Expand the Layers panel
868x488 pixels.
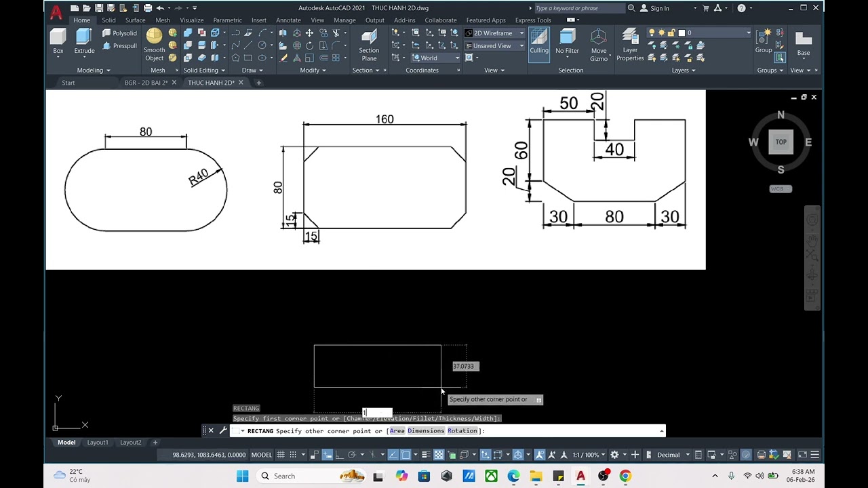[684, 70]
